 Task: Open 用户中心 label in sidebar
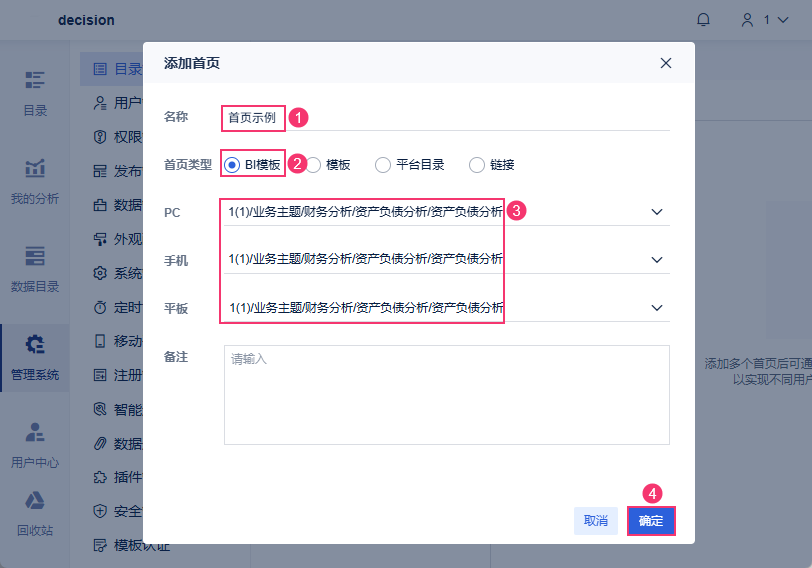[35, 462]
